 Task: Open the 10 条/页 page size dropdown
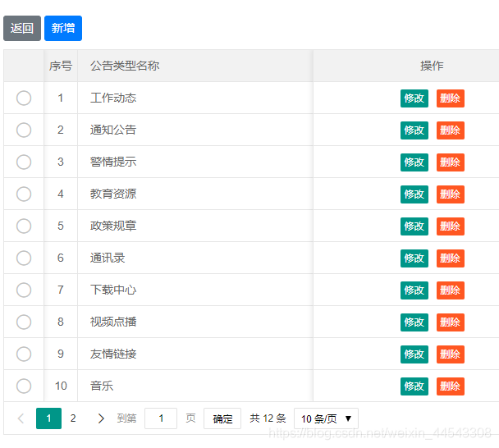tap(326, 418)
